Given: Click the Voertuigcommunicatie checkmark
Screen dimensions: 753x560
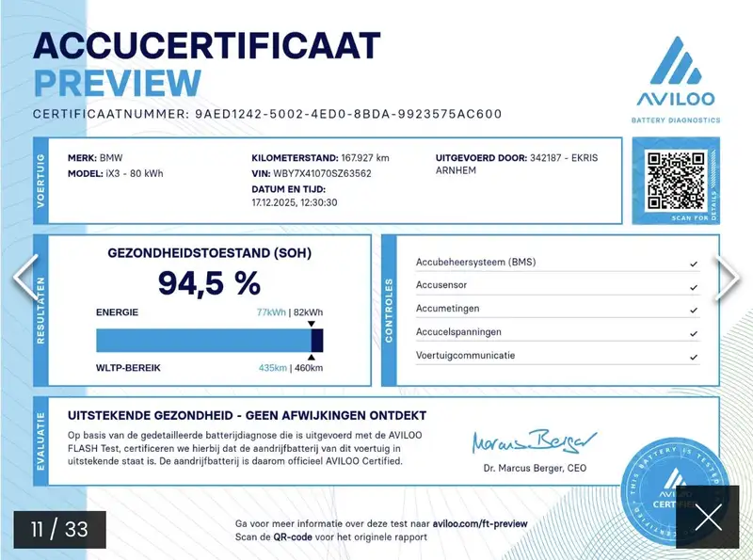Looking at the screenshot, I should pos(694,358).
